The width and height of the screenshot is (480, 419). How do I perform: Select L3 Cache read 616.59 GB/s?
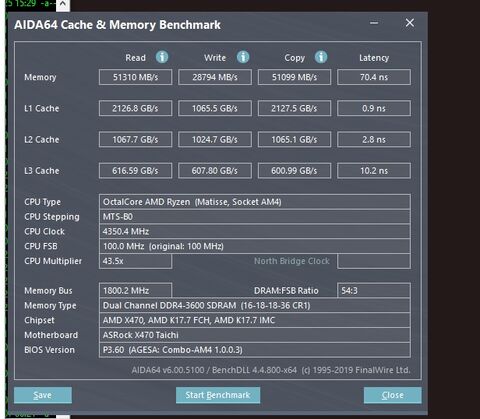(135, 171)
